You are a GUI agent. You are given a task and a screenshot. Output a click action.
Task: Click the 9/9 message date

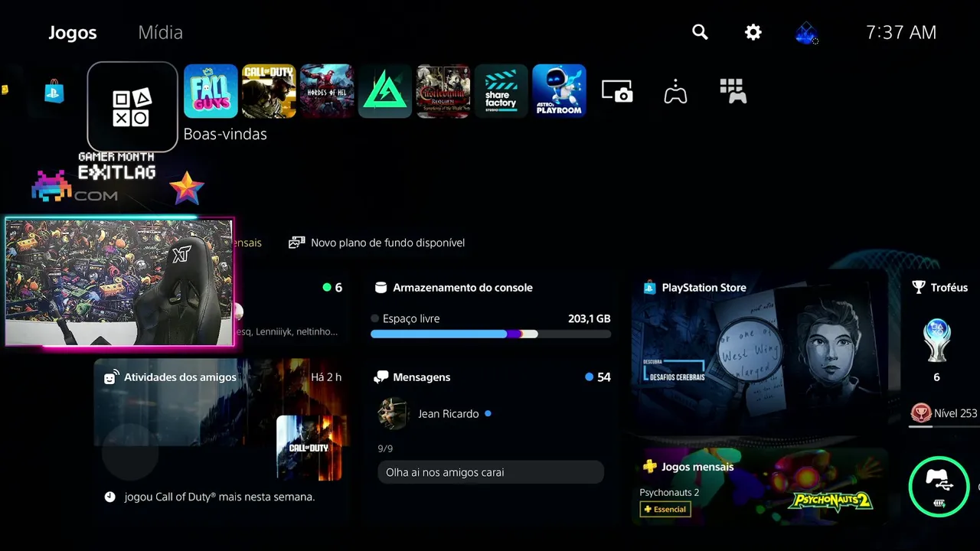pyautogui.click(x=385, y=448)
